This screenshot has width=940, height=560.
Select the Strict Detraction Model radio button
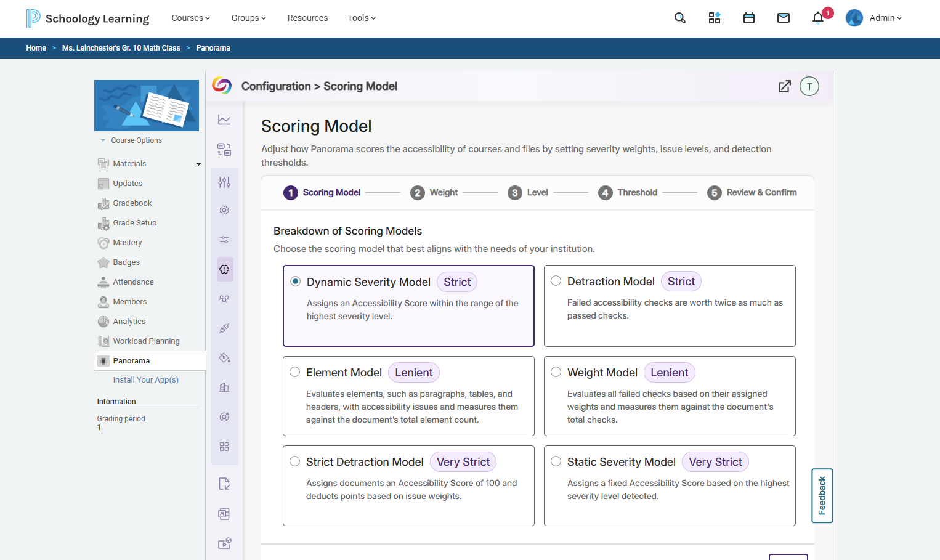click(x=295, y=461)
